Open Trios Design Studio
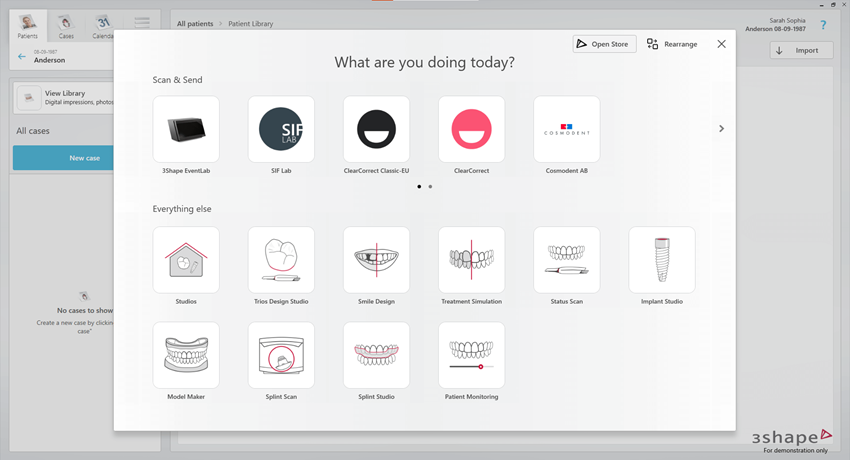The width and height of the screenshot is (850, 460). [x=281, y=260]
